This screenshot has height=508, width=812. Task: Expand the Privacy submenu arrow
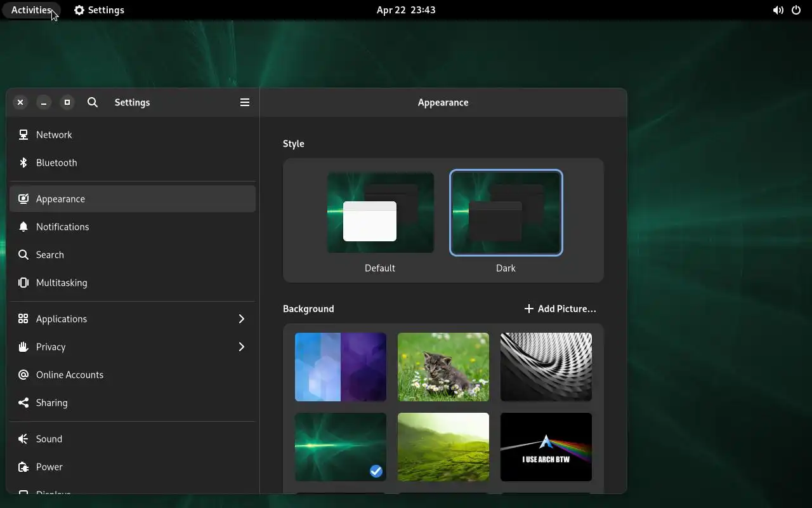click(241, 347)
